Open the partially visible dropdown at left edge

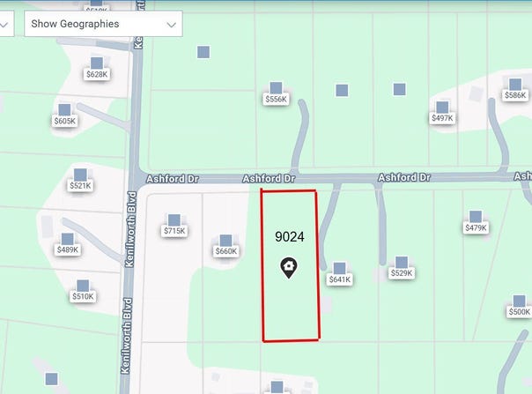click(6, 24)
